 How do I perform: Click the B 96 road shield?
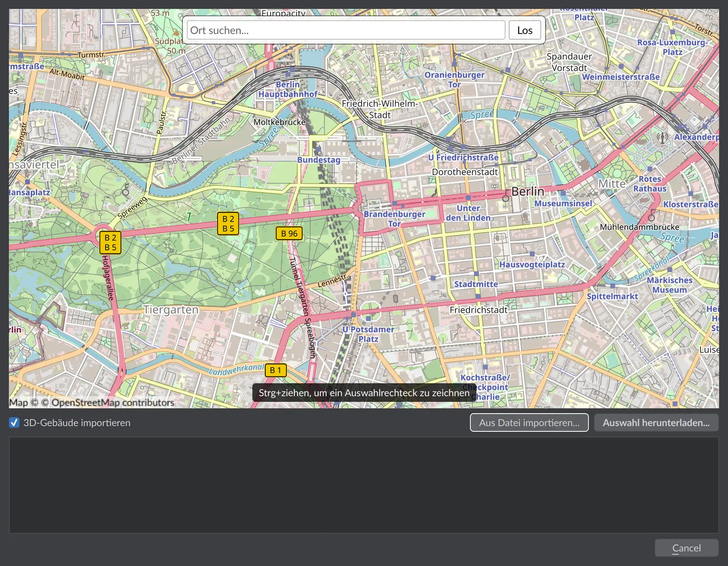(x=289, y=233)
